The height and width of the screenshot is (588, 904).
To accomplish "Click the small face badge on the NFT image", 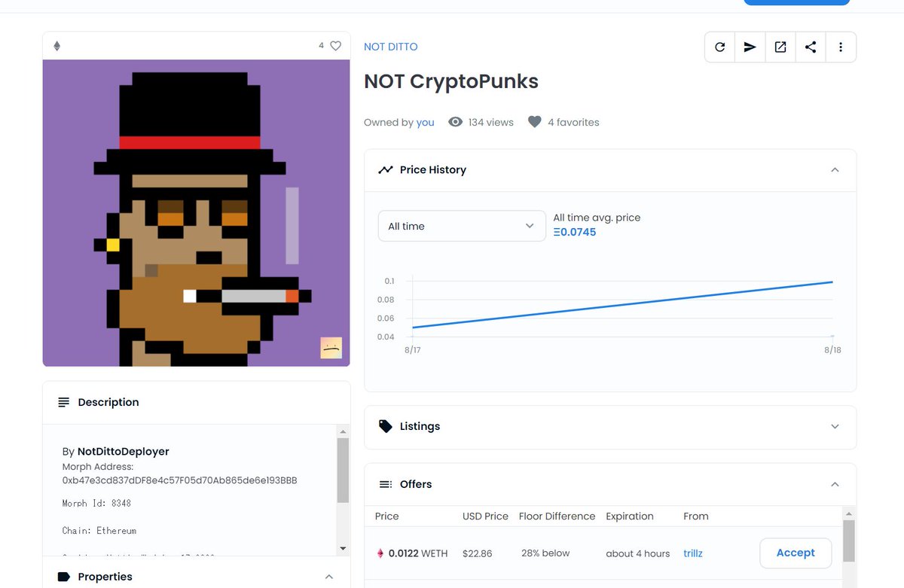I will click(331, 348).
